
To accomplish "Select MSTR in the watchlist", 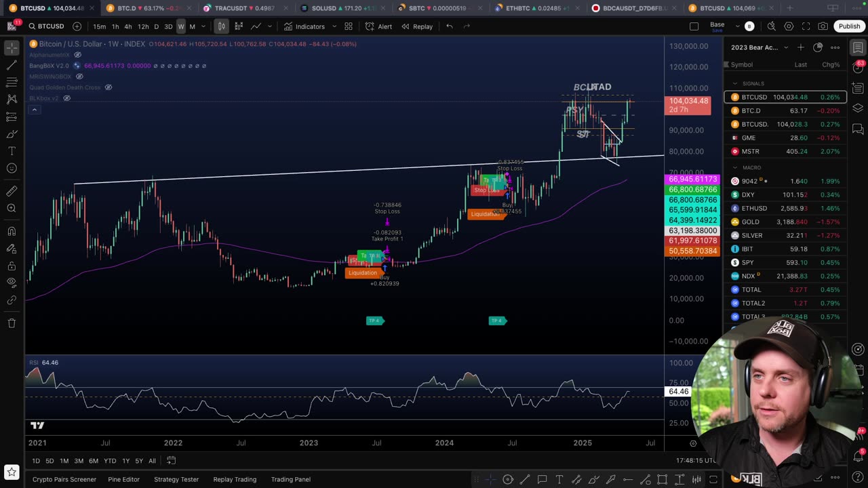I will click(785, 151).
